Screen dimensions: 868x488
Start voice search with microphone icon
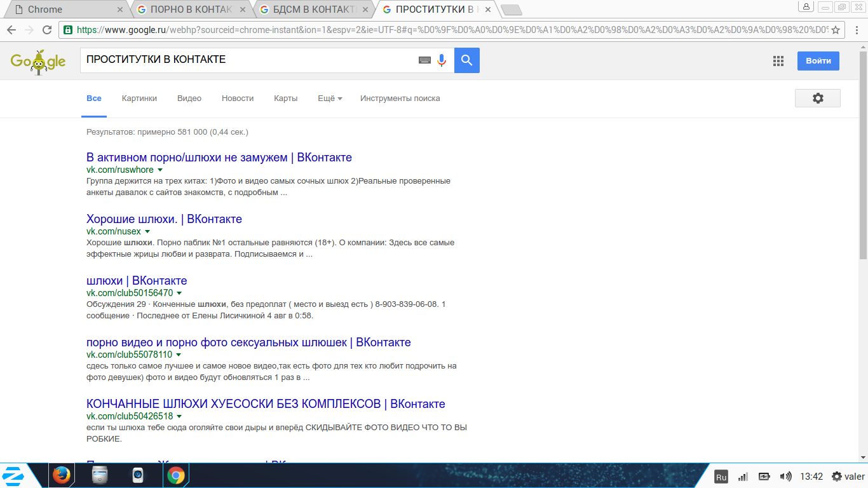pos(442,60)
